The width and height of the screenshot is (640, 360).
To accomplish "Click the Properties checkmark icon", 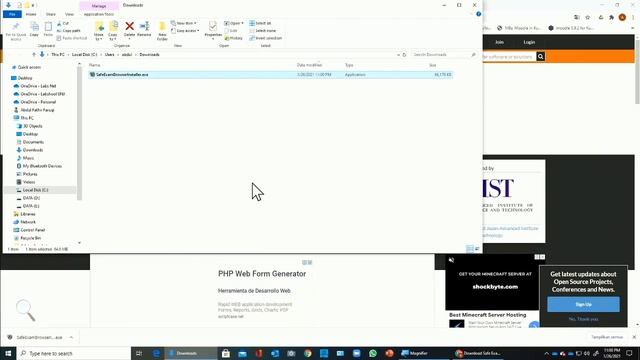I will point(213,27).
